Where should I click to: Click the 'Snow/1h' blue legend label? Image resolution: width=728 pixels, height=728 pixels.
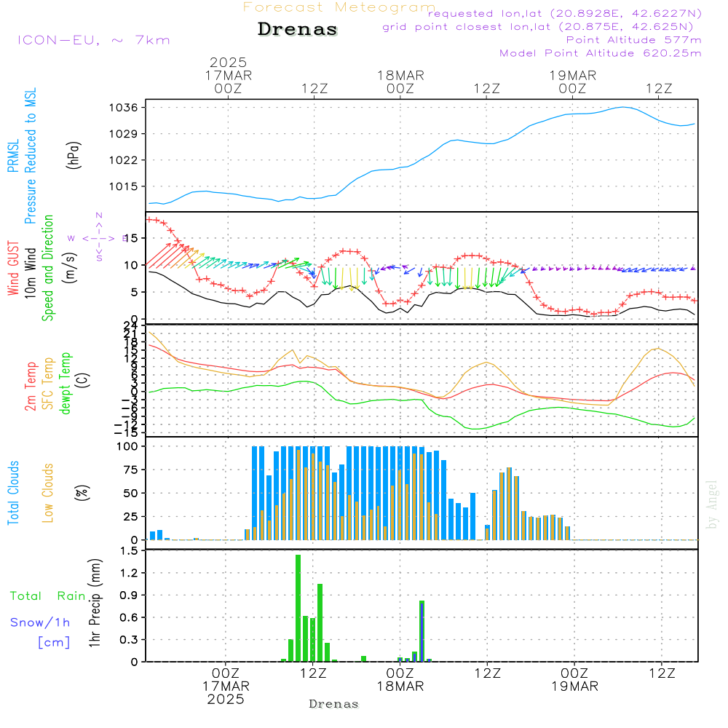tap(40, 622)
